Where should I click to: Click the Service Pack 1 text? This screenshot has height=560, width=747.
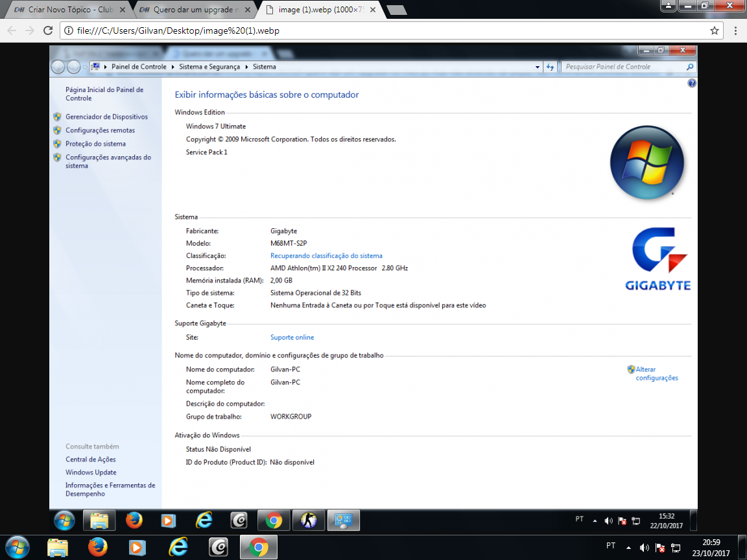coord(206,152)
